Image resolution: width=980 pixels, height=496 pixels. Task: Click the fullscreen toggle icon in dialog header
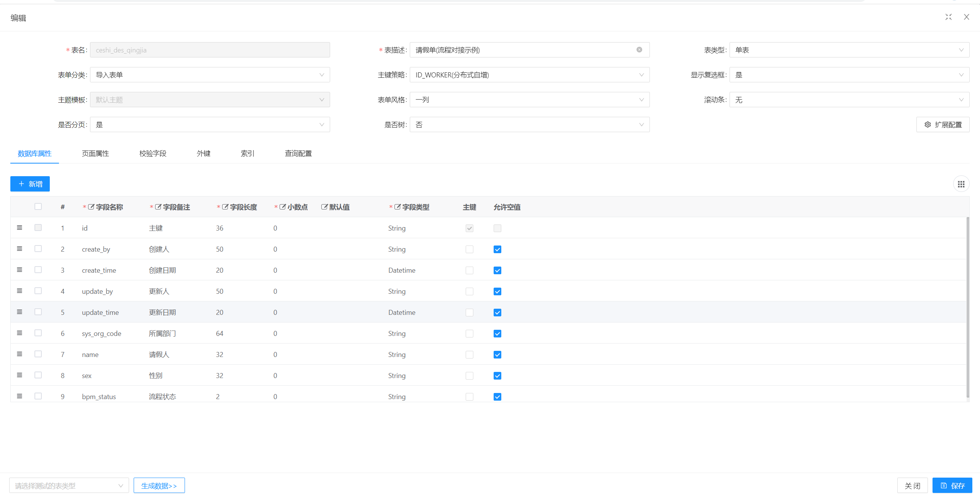(x=948, y=17)
